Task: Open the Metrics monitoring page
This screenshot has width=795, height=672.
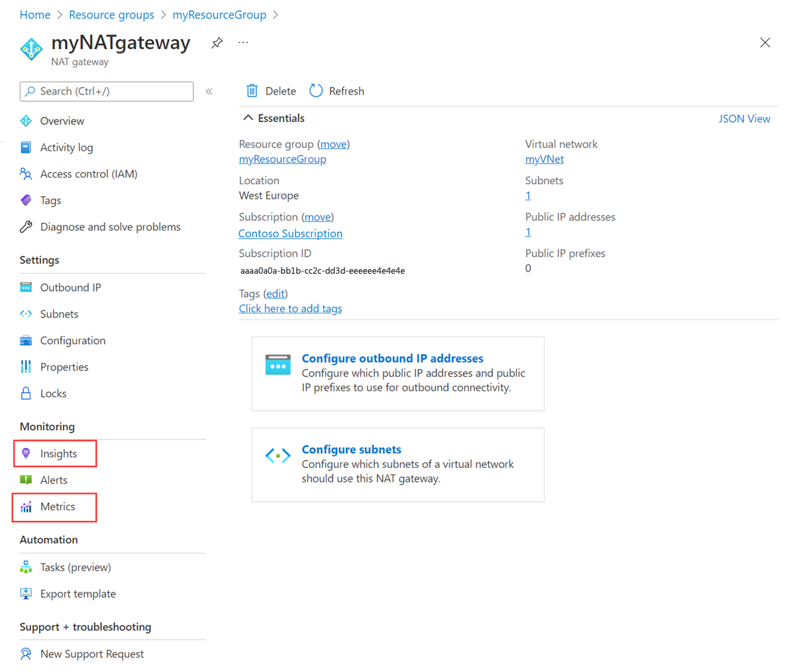Action: click(56, 507)
